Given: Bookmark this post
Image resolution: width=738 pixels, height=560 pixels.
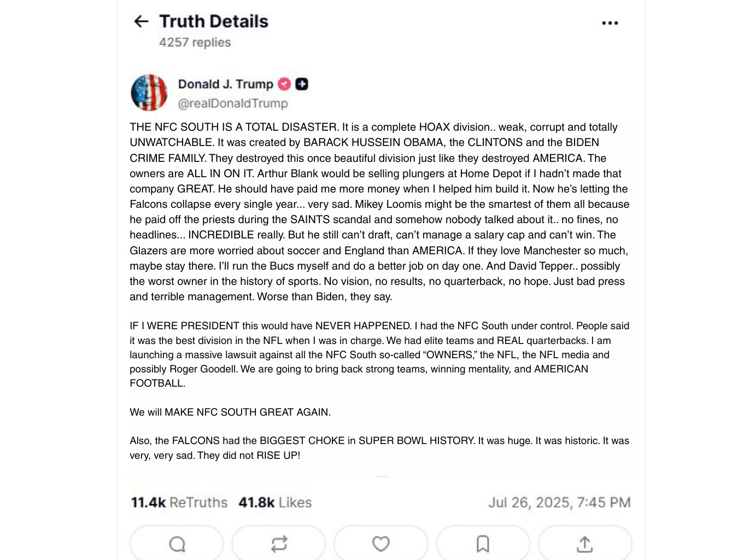Looking at the screenshot, I should click(x=483, y=544).
